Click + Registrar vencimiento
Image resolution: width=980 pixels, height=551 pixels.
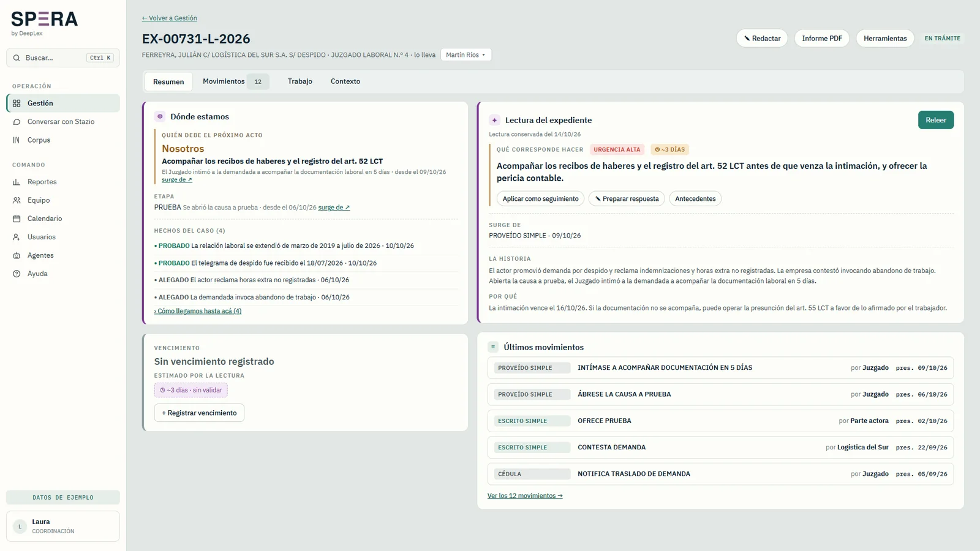199,413
